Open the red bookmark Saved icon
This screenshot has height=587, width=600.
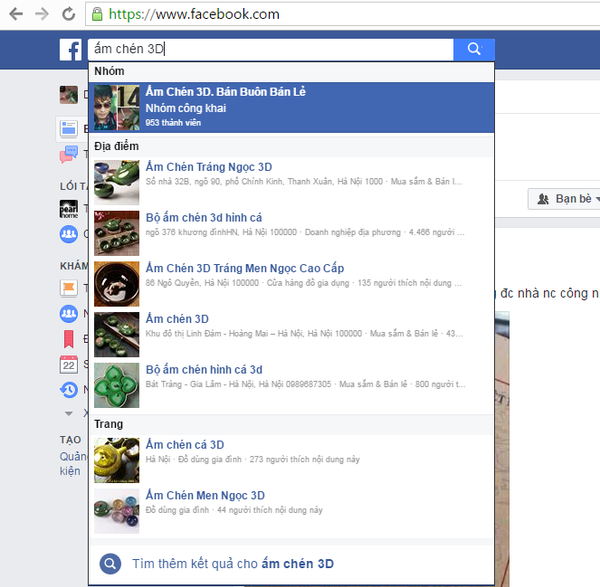click(x=68, y=339)
